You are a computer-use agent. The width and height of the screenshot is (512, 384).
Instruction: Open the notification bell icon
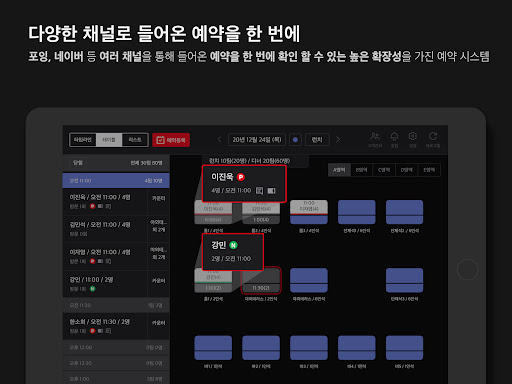394,136
